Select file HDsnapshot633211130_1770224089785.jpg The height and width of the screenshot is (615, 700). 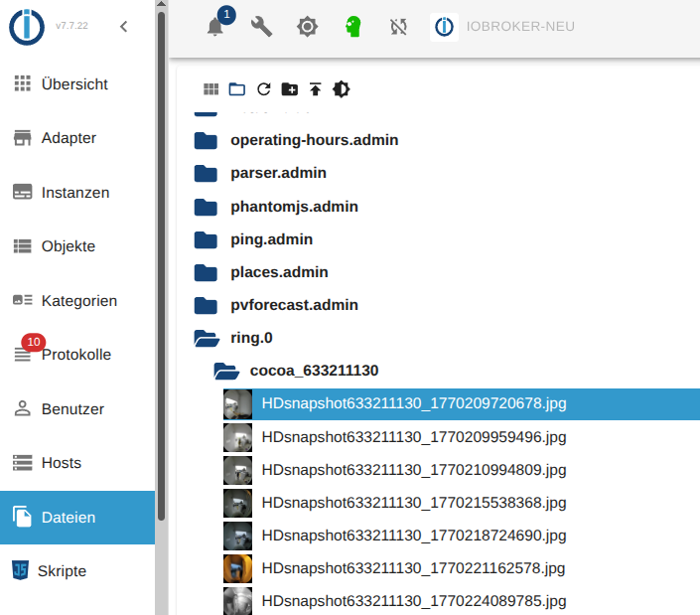(x=462, y=601)
